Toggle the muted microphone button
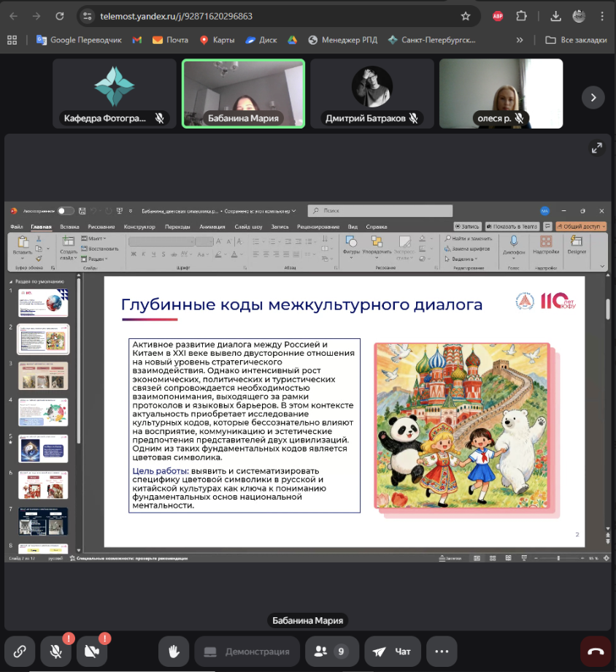 [55, 652]
